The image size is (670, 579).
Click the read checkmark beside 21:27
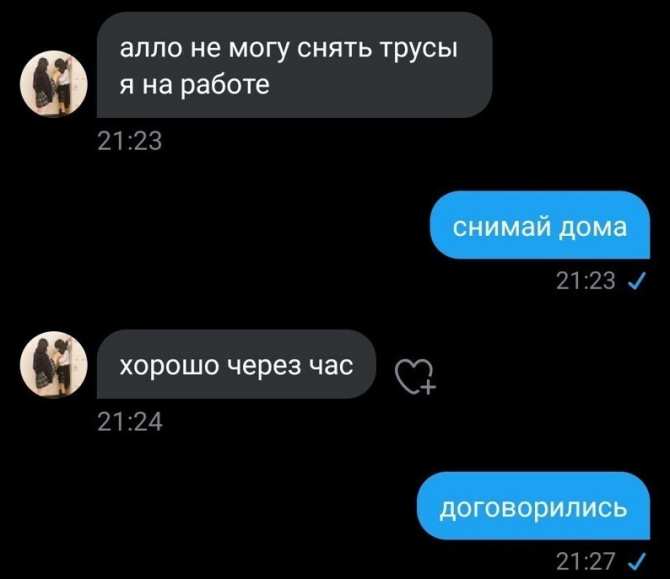coord(637,561)
